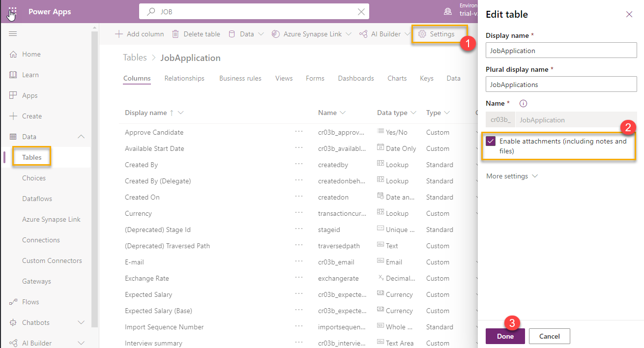Click the environment icon in header
The width and height of the screenshot is (644, 348).
point(448,12)
